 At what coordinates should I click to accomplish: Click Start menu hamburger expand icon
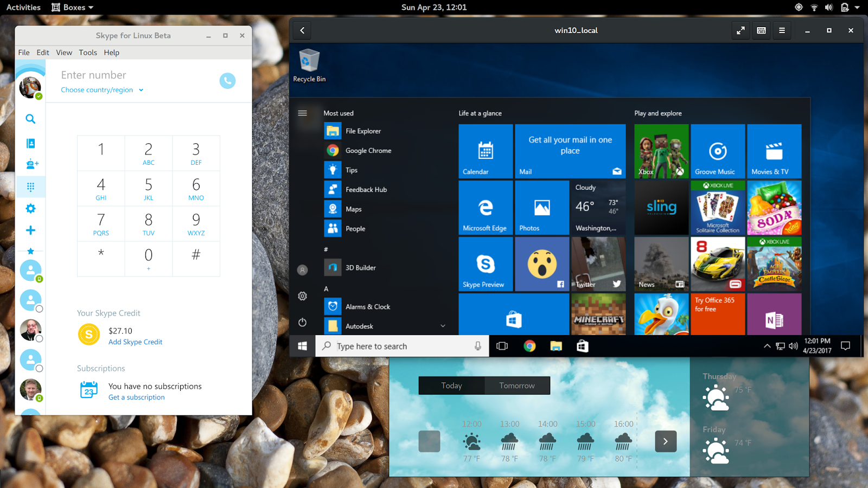click(302, 113)
